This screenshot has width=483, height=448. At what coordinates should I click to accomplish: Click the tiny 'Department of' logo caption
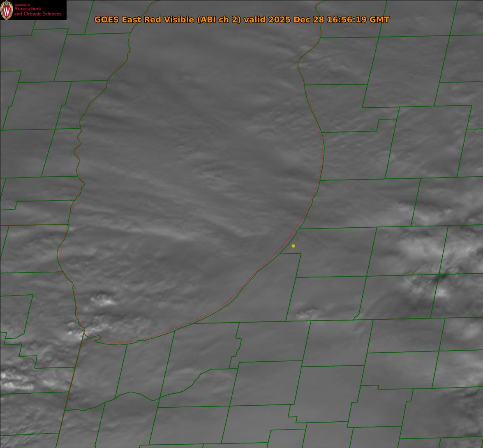(22, 5)
